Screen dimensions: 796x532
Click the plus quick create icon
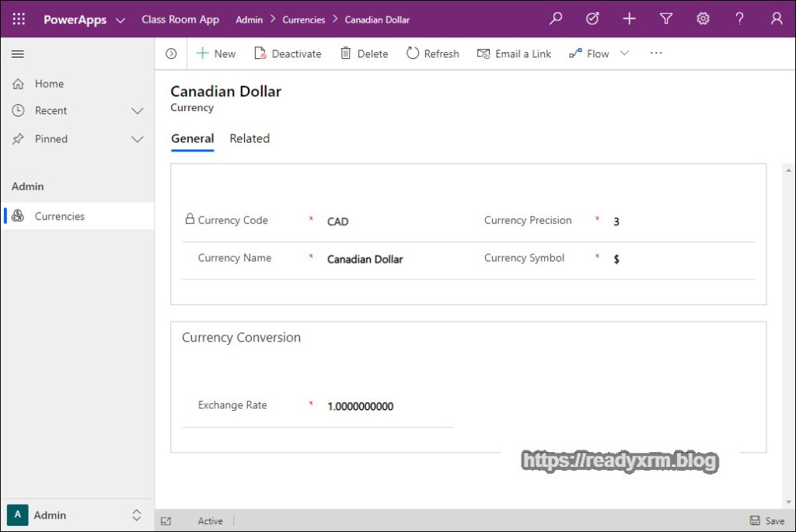630,19
